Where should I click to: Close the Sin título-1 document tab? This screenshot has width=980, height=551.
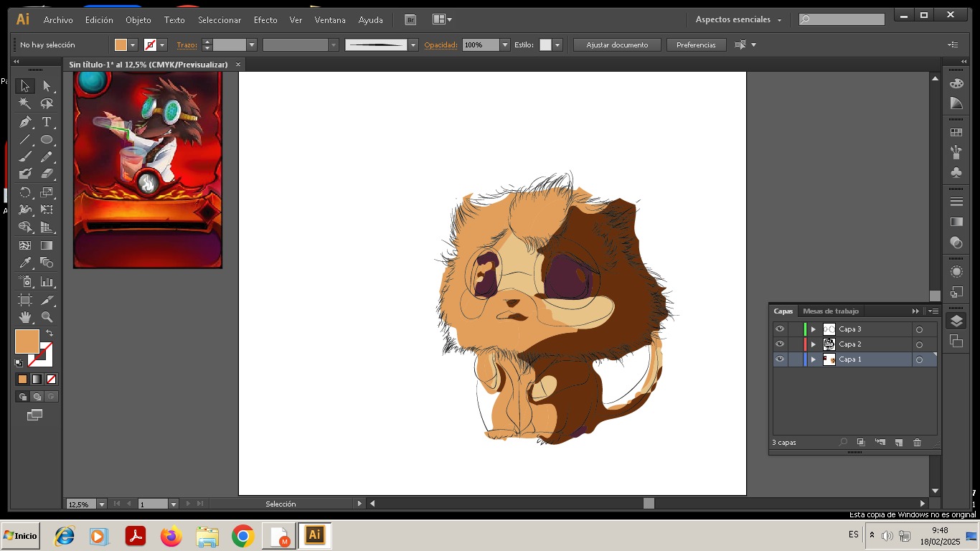point(239,65)
